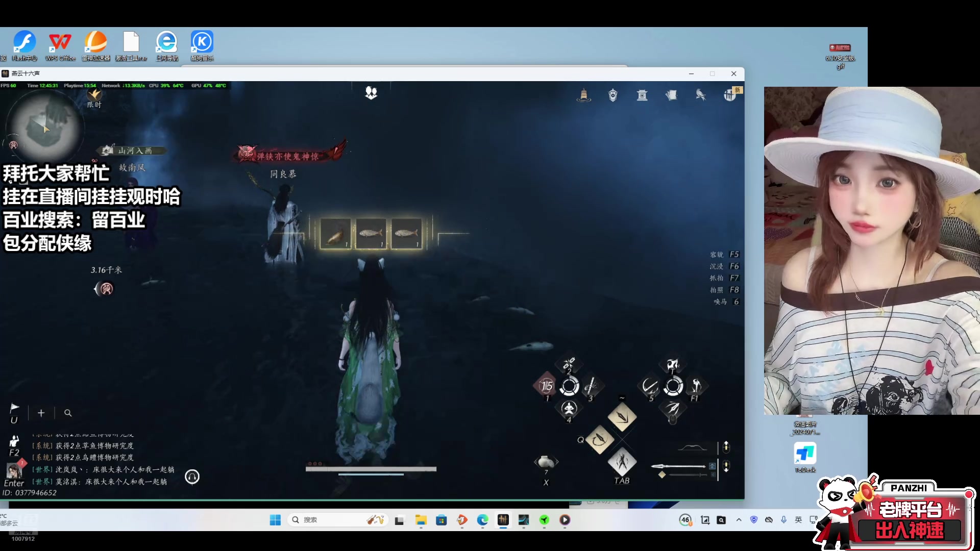Open Flash中心 desktop shortcut
The width and height of the screenshot is (980, 551).
tap(24, 46)
